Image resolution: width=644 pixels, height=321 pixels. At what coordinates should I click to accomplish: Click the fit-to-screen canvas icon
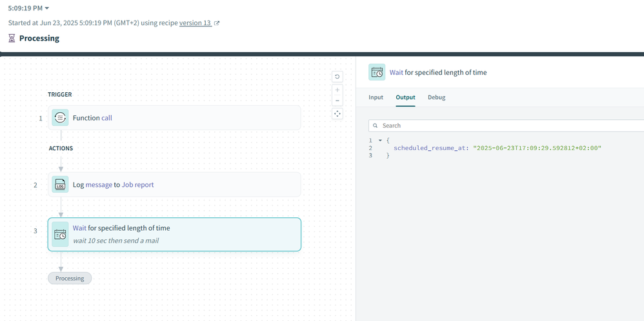point(337,114)
